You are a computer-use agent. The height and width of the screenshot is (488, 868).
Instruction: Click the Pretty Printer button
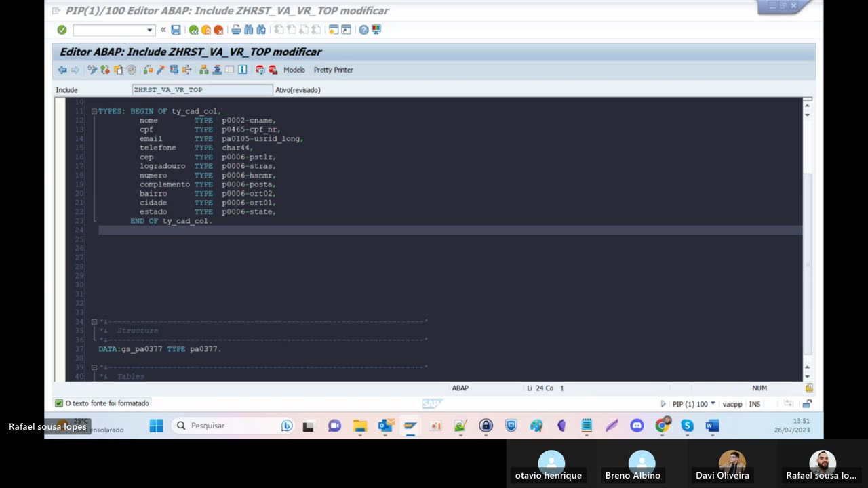coord(333,70)
